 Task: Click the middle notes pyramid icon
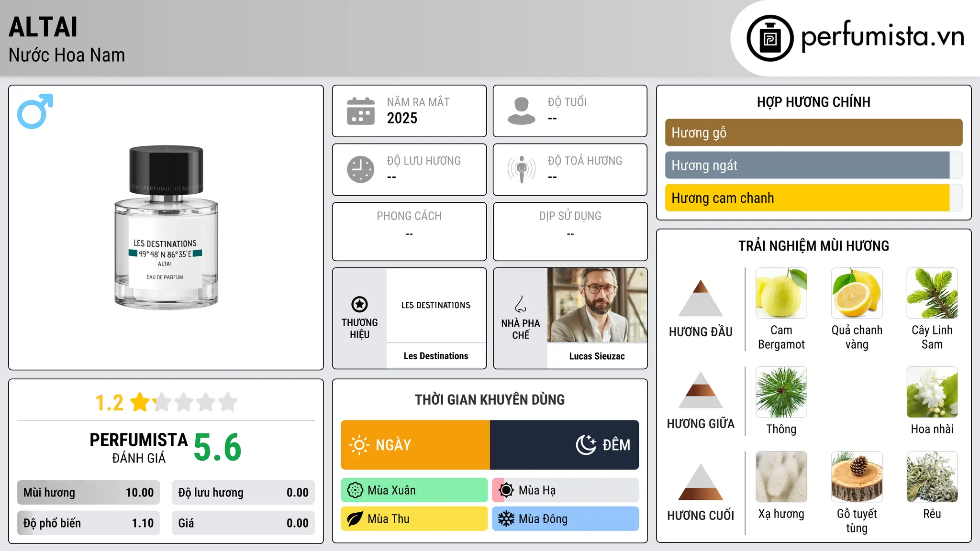[x=701, y=390]
